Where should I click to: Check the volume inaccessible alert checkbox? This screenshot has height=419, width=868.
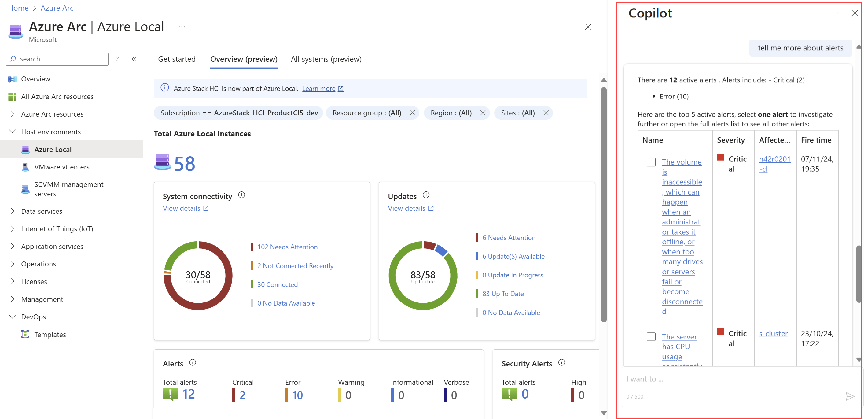[651, 162]
